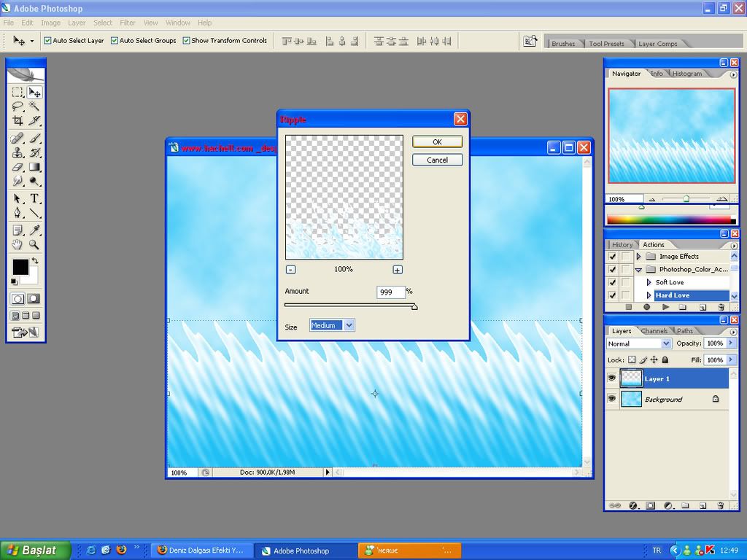Zoom out the Ripple preview
Viewport: 747px width, 560px height.
point(290,270)
